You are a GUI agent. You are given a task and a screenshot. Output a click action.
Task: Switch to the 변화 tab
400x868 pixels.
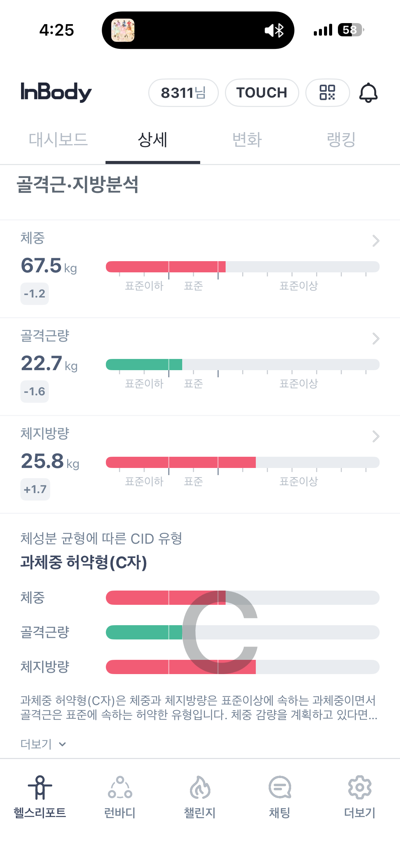[x=247, y=140]
